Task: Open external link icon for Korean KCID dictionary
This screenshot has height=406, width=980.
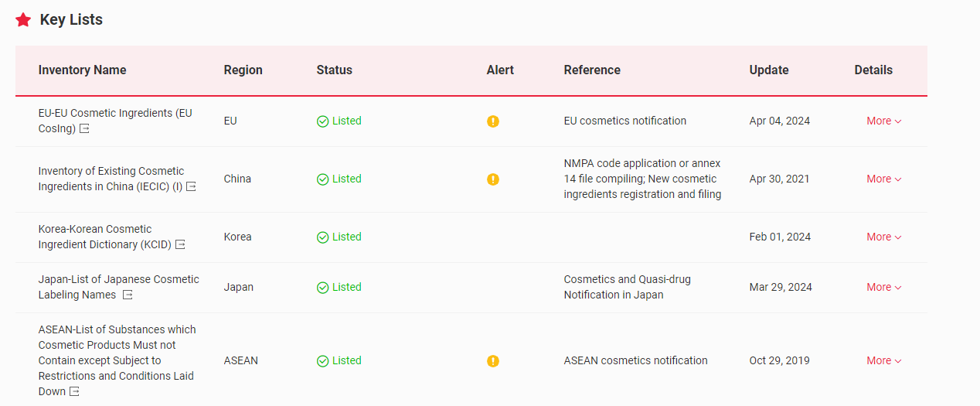Action: point(180,245)
